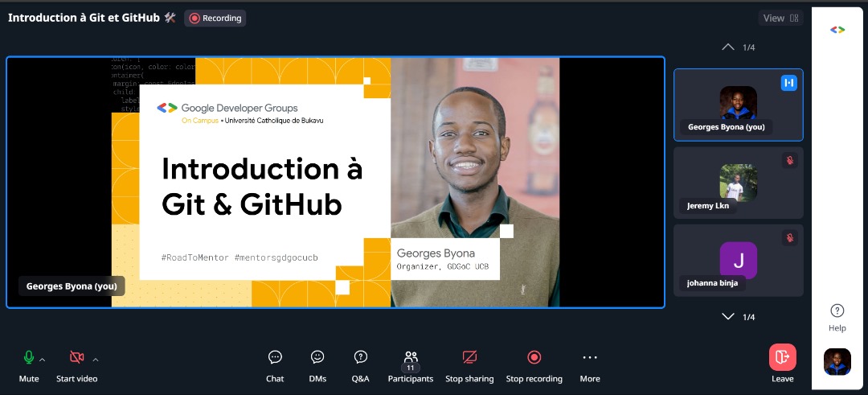Open the More options menu
This screenshot has width=868, height=395.
point(590,366)
